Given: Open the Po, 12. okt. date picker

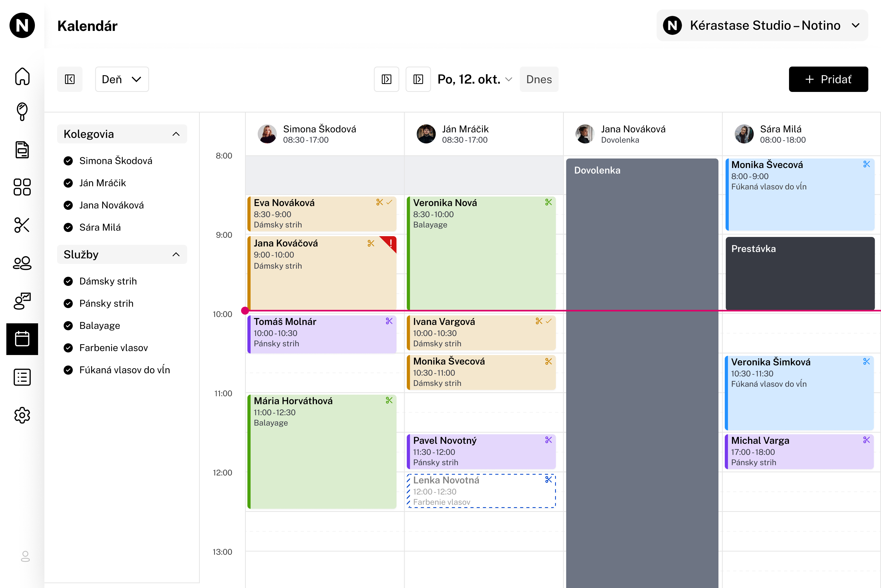Looking at the screenshot, I should coord(475,79).
